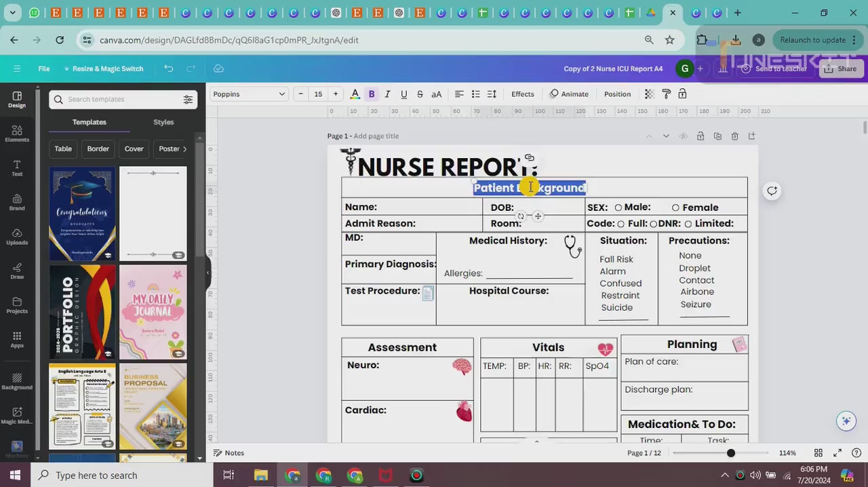Select the Female radio circle
The image size is (868, 487).
pos(675,208)
